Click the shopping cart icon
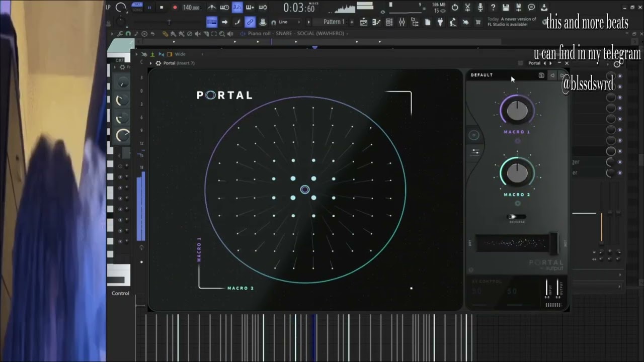This screenshot has width=644, height=362. pos(478,22)
